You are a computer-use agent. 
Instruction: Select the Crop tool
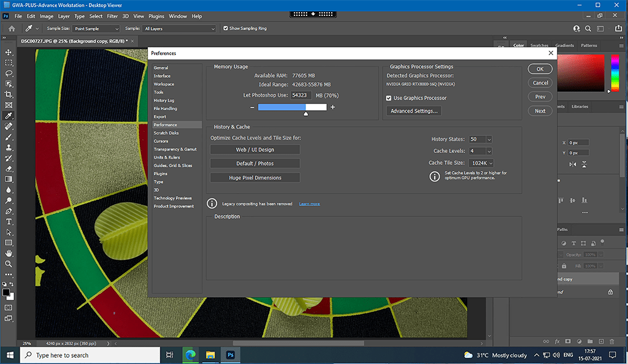tap(9, 94)
